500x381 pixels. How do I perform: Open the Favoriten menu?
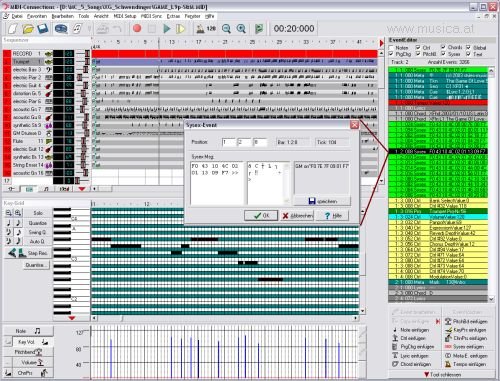(37, 16)
